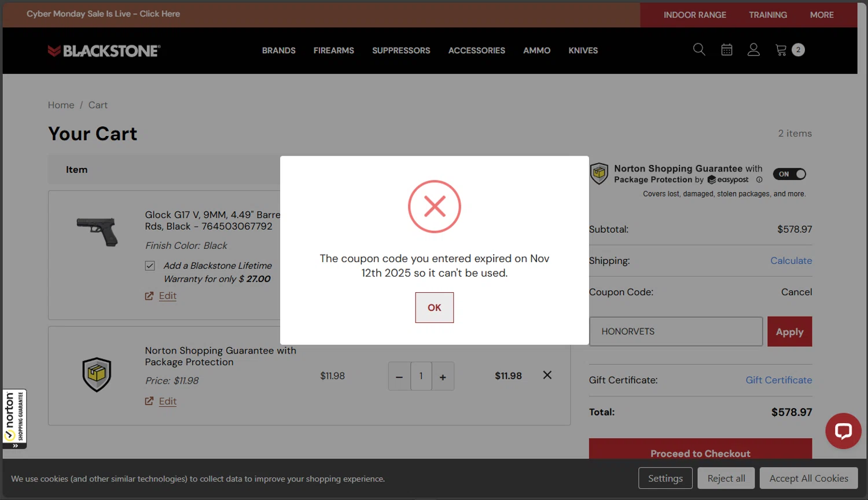The width and height of the screenshot is (868, 500).
Task: Open the Ammo menu
Action: pos(537,51)
